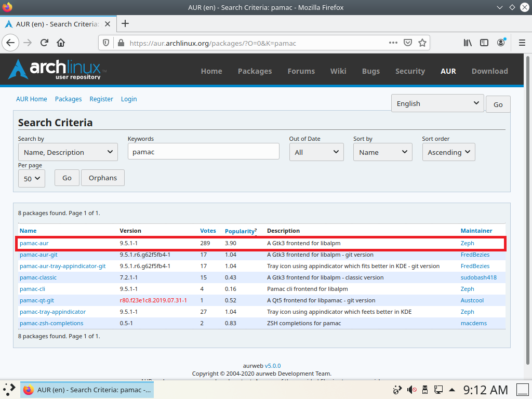Open the pamac-aur package link
The height and width of the screenshot is (399, 532).
[34, 243]
